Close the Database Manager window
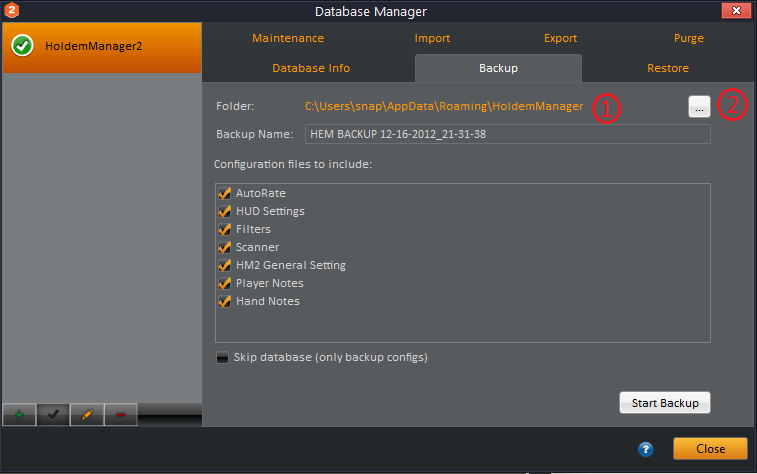 [736, 10]
